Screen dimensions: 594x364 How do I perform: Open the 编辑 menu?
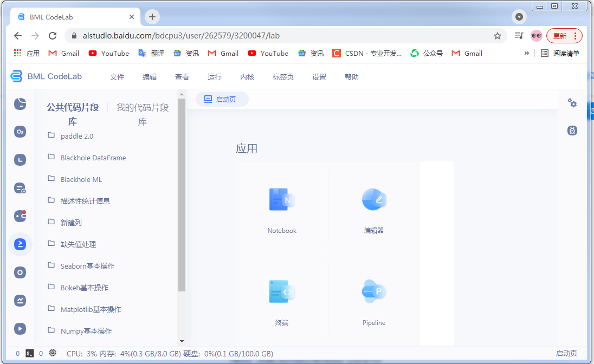coord(150,77)
